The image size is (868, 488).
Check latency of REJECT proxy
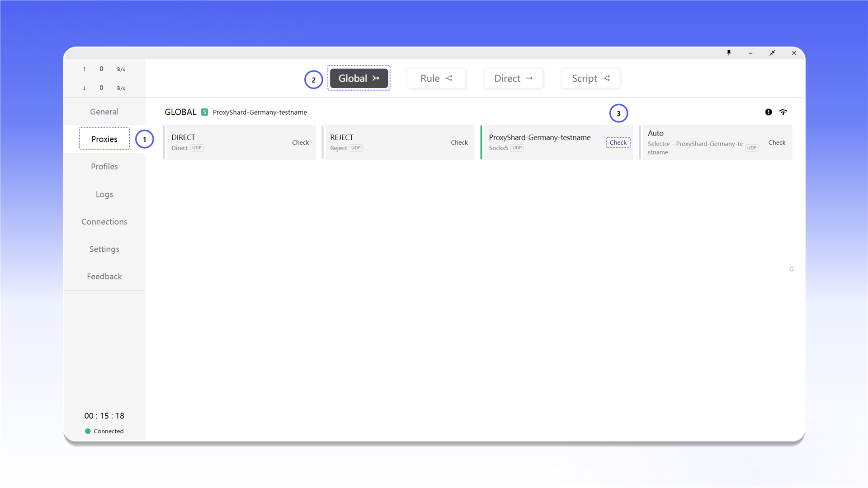coord(459,142)
